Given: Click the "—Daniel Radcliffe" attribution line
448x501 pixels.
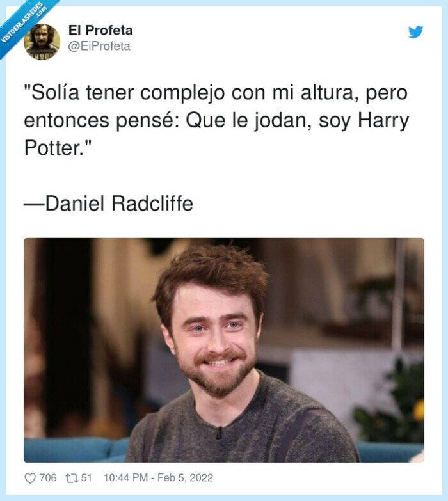Looking at the screenshot, I should [x=109, y=203].
